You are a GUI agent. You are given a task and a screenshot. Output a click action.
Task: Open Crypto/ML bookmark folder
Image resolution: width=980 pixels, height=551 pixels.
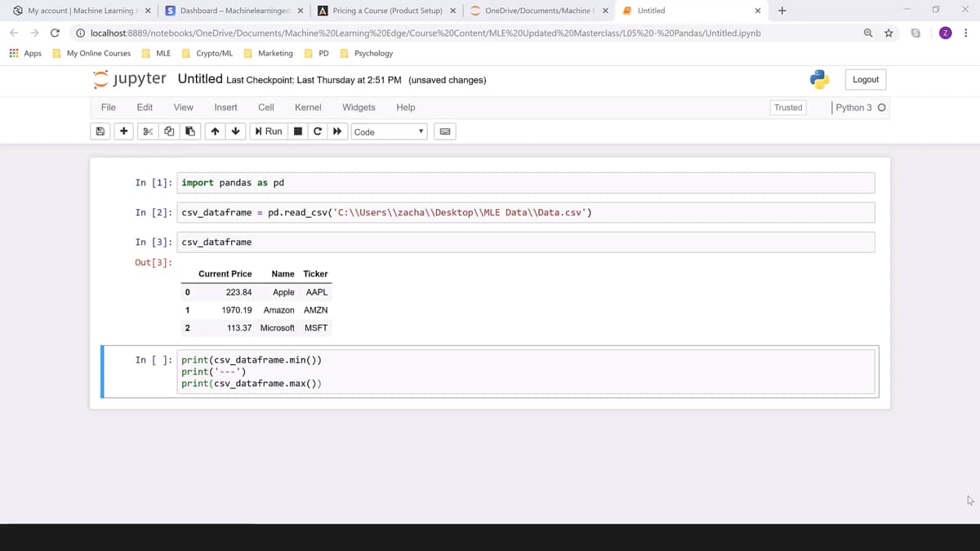(x=207, y=53)
